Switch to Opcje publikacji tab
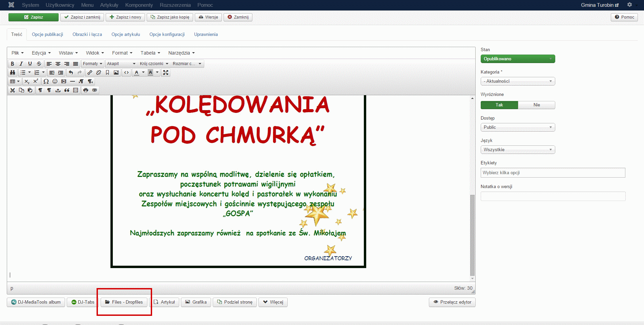This screenshot has width=644, height=325. point(47,35)
